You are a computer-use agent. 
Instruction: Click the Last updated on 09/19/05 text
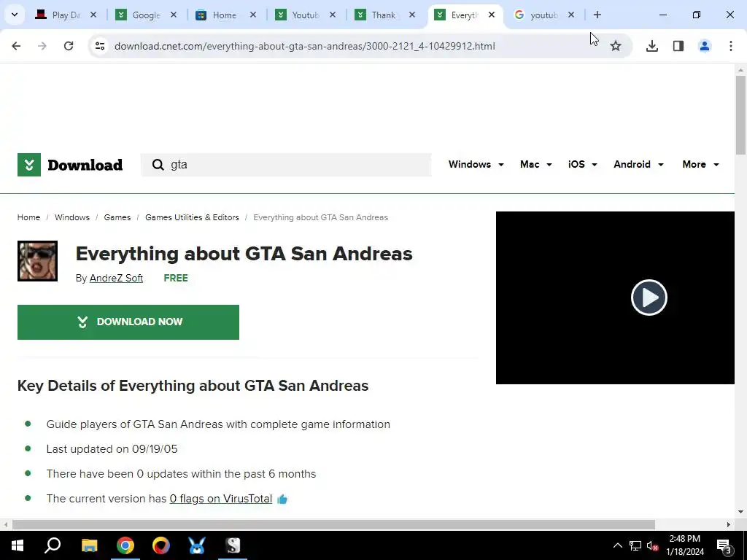coord(112,449)
